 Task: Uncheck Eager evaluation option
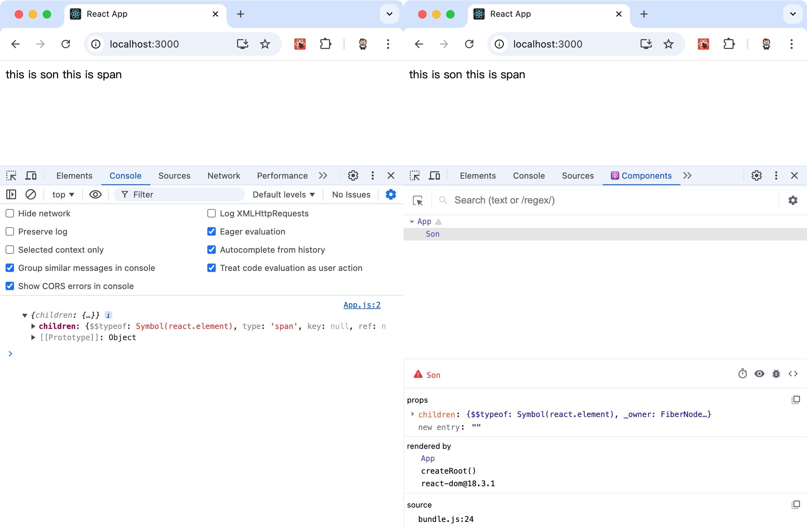pyautogui.click(x=212, y=231)
